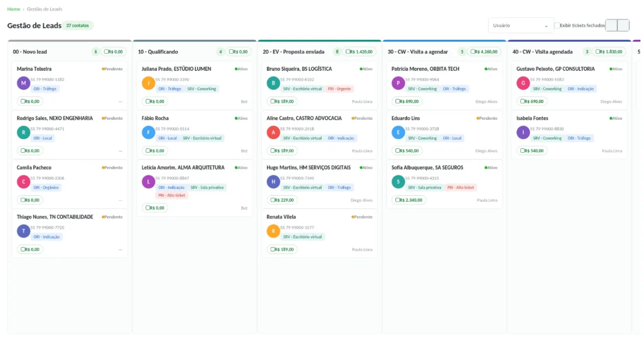Screen dimensions: 644x337
Task: Click Sofia Albuquerque's green S avatar
Action: 398,182
